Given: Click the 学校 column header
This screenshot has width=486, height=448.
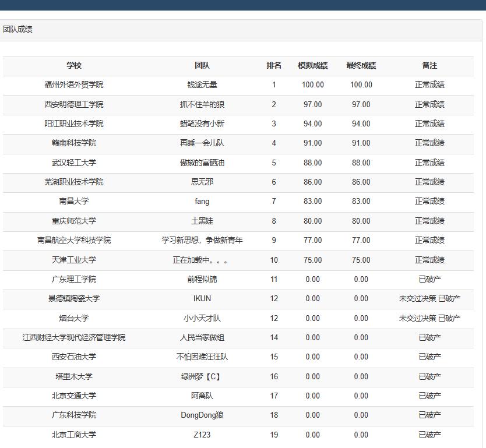Looking at the screenshot, I should [74, 66].
